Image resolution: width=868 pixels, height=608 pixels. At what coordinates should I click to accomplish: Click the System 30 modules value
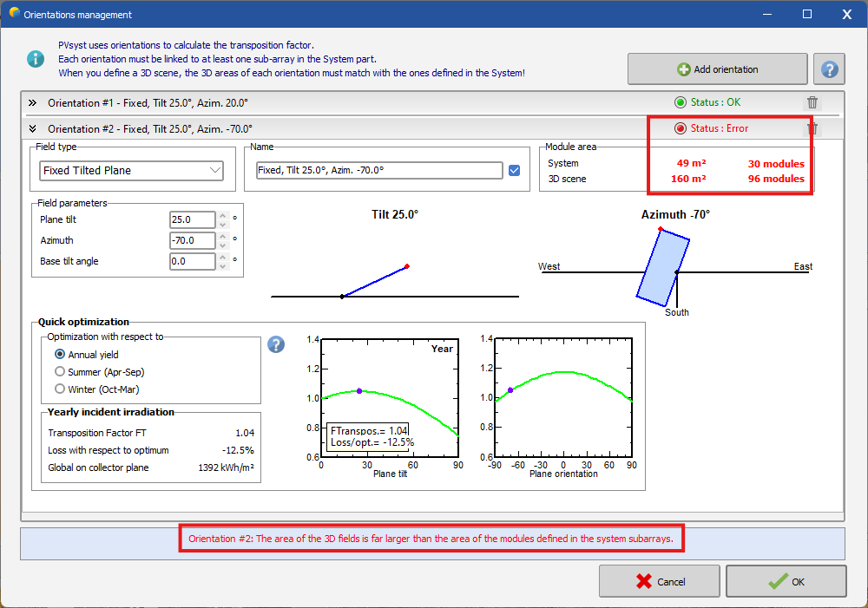click(776, 164)
